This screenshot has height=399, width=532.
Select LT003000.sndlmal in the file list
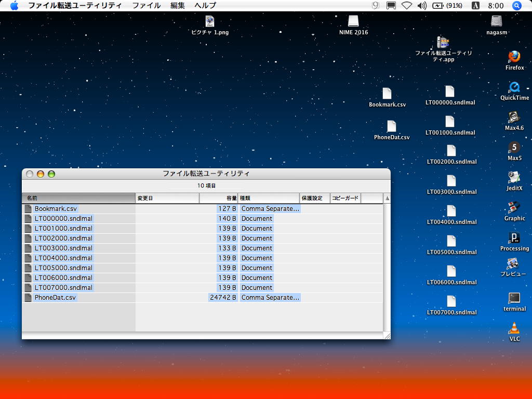63,248
